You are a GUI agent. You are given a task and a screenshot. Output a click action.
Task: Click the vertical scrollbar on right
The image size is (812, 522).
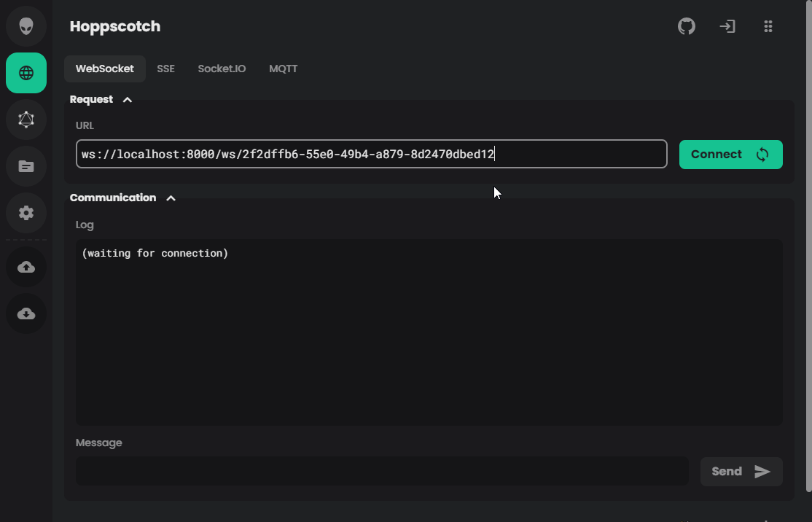click(809, 246)
